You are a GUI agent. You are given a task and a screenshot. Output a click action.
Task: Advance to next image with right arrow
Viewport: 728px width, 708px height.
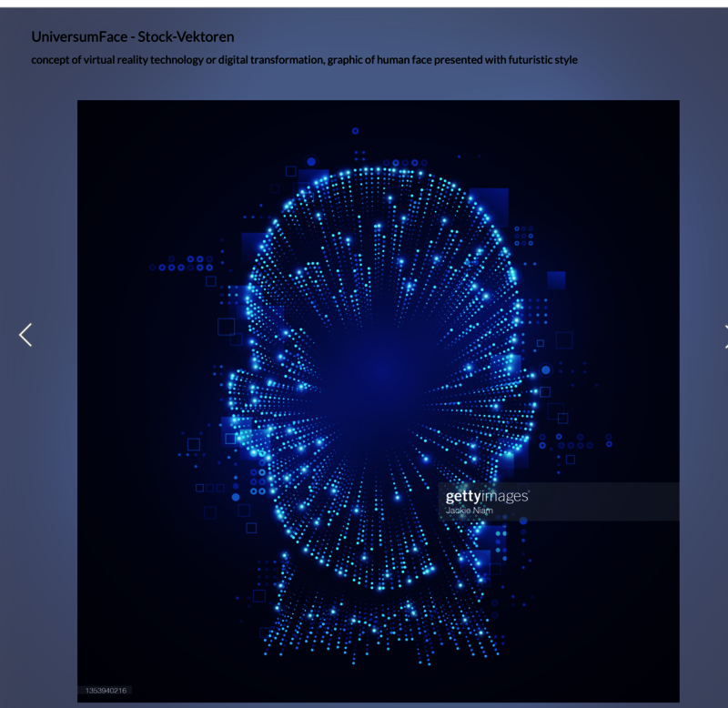(725, 336)
